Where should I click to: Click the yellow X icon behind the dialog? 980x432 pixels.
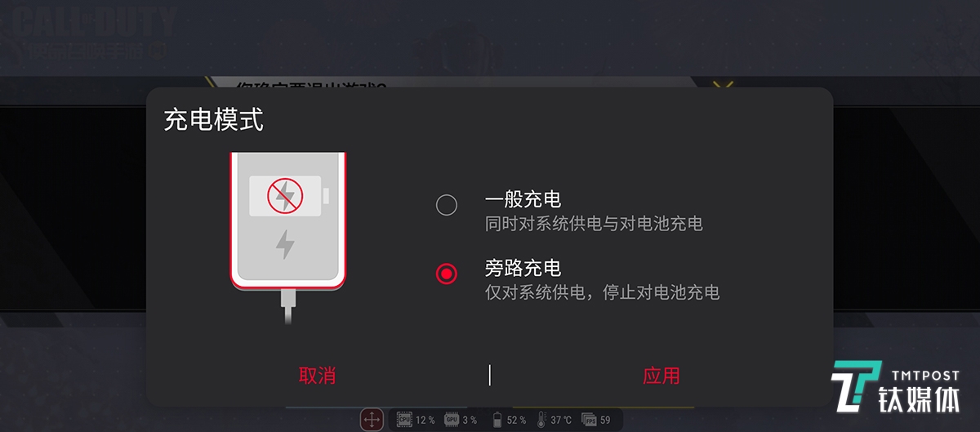(x=723, y=84)
